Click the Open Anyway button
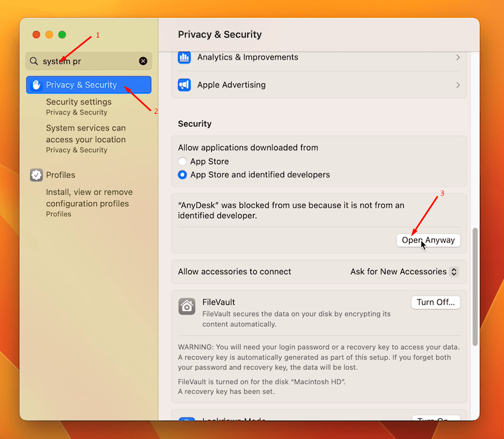This screenshot has height=439, width=504. (x=428, y=240)
